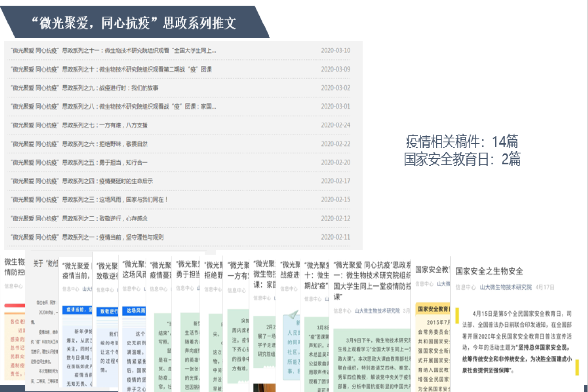588x392 pixels.
Task: Open the 思政系列之十一 article thumbnail card
Action: [x=370, y=323]
